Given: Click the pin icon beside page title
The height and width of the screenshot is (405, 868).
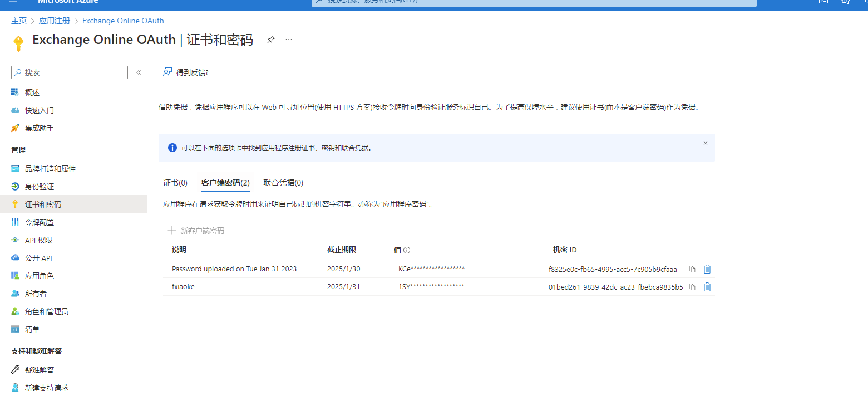Looking at the screenshot, I should tap(270, 40).
